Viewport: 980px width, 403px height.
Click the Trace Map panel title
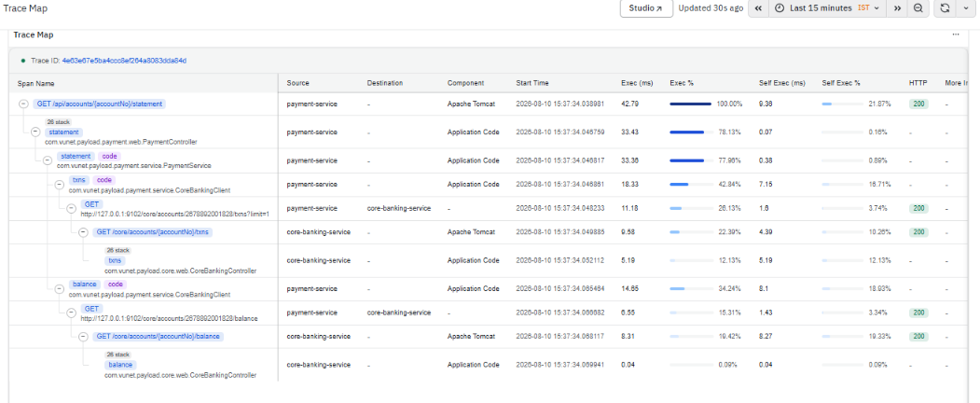34,35
